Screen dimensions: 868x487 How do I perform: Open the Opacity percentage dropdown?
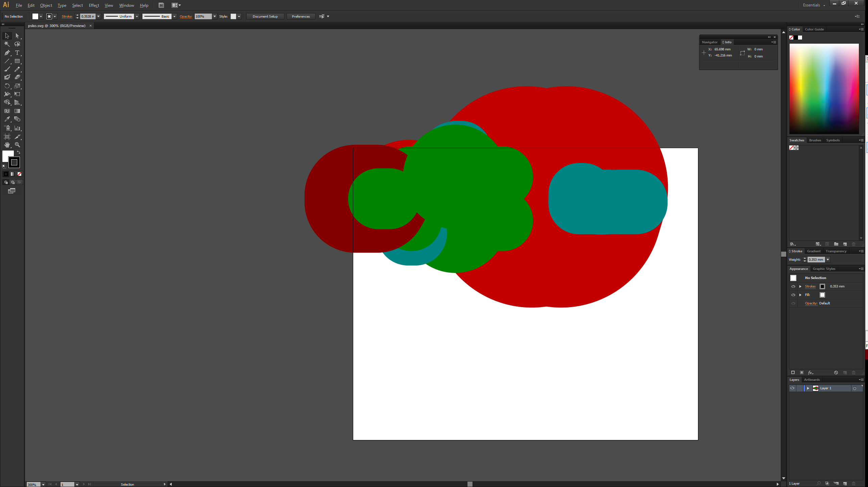(x=215, y=17)
